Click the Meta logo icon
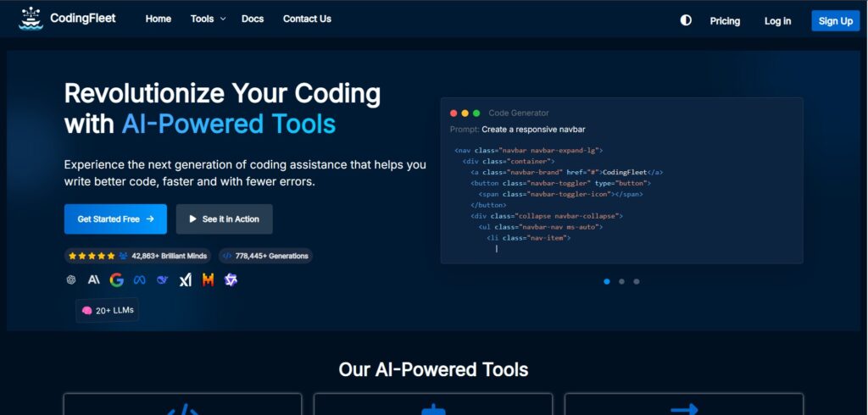Viewport: 868px width, 415px height. 139,279
